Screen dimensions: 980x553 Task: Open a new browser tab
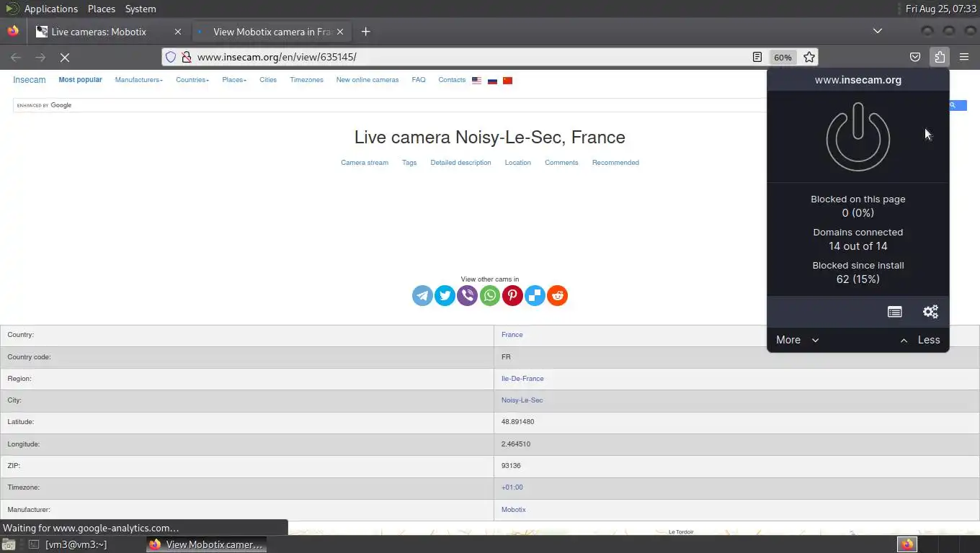coord(365,32)
